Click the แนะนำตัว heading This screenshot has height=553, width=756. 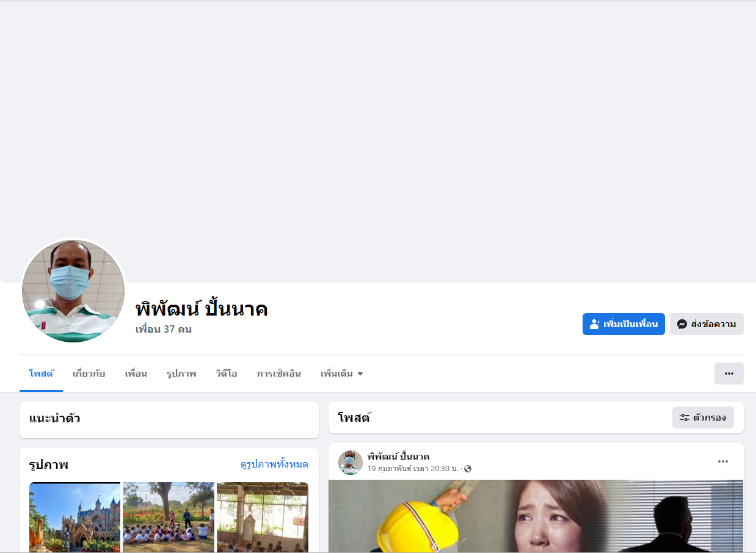tap(54, 419)
